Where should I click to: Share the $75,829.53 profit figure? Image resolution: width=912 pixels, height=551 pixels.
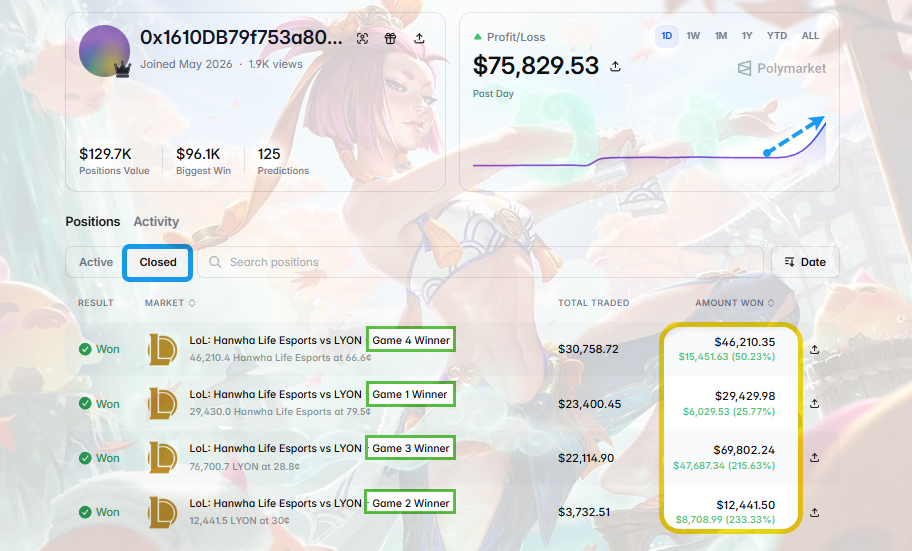coord(615,66)
